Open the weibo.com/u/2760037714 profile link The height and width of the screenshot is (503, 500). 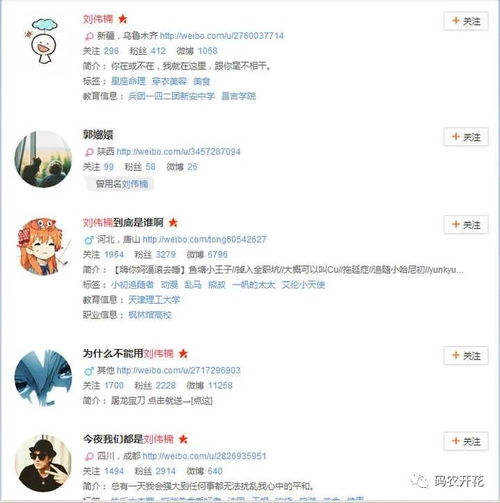[222, 36]
